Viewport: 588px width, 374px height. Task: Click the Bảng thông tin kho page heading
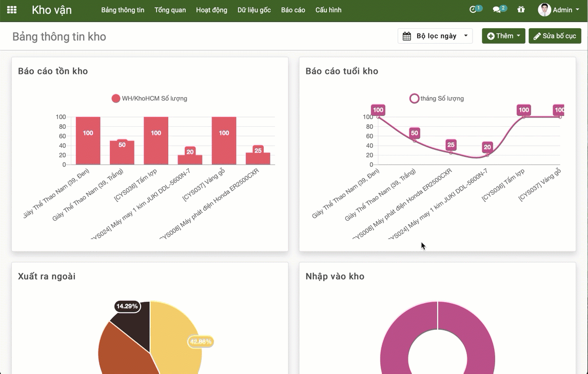59,36
